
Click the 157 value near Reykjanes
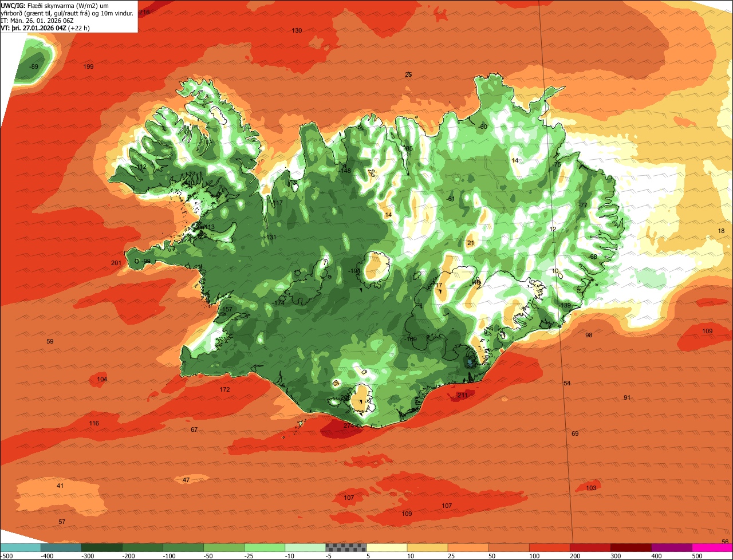227,309
